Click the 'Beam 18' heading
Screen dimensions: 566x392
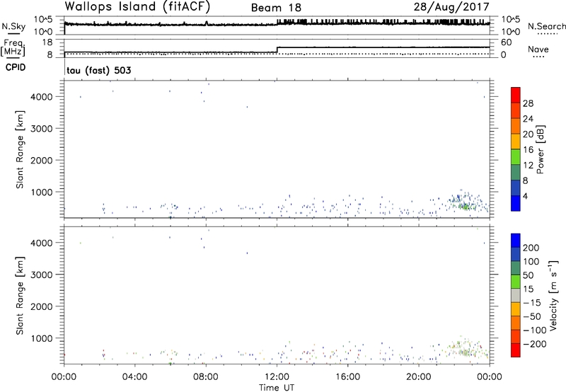click(276, 8)
